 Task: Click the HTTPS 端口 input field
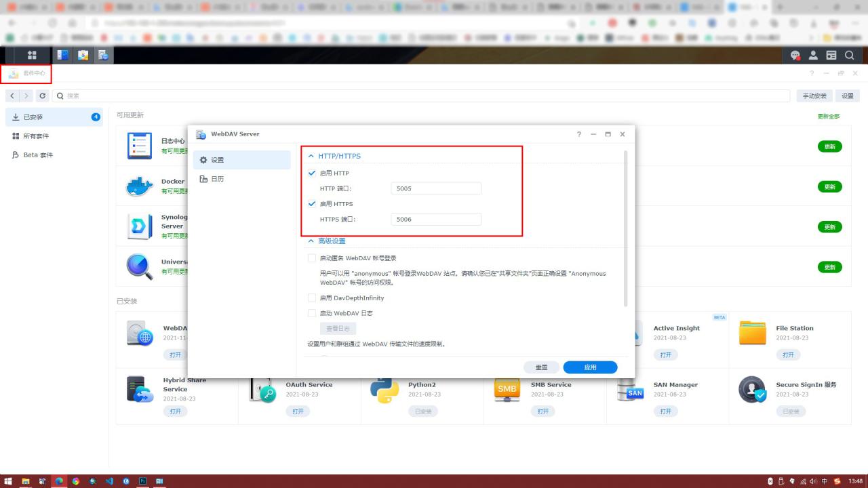click(436, 219)
